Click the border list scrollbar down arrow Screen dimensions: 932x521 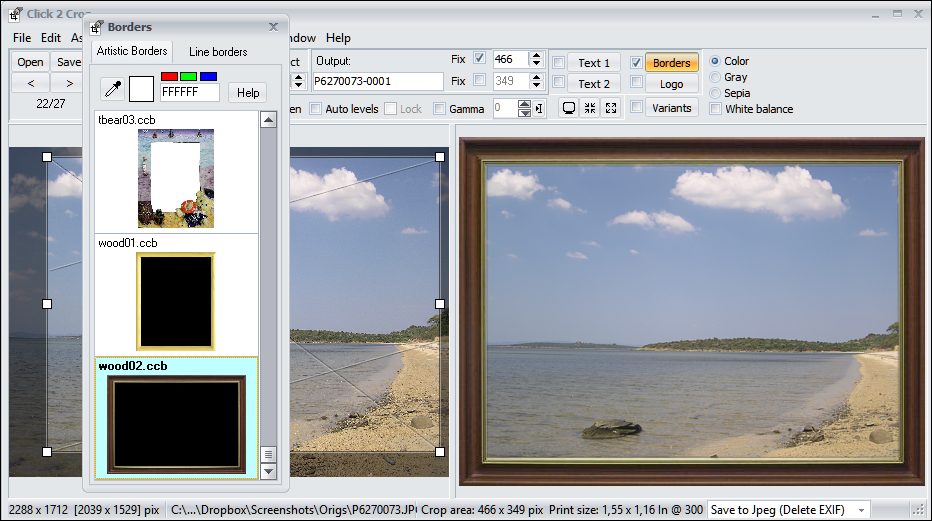coord(269,472)
